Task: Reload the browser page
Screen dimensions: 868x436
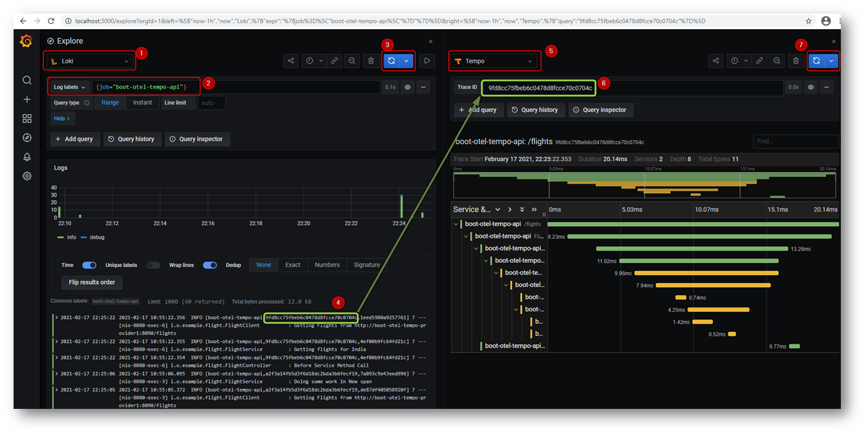Action: 51,21
